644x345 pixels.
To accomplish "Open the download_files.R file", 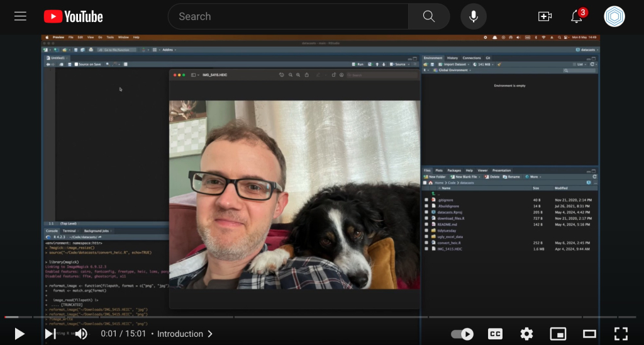I will point(450,218).
